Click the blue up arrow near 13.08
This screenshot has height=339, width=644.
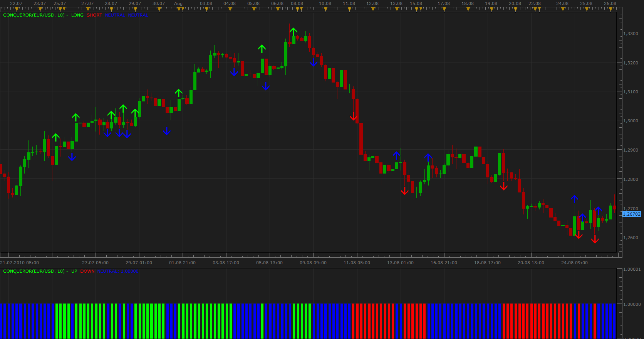(396, 156)
